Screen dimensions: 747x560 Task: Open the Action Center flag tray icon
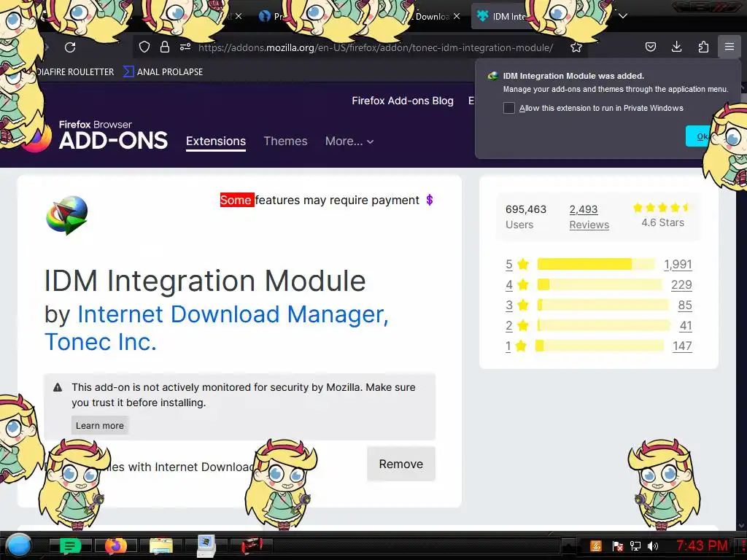coord(617,545)
